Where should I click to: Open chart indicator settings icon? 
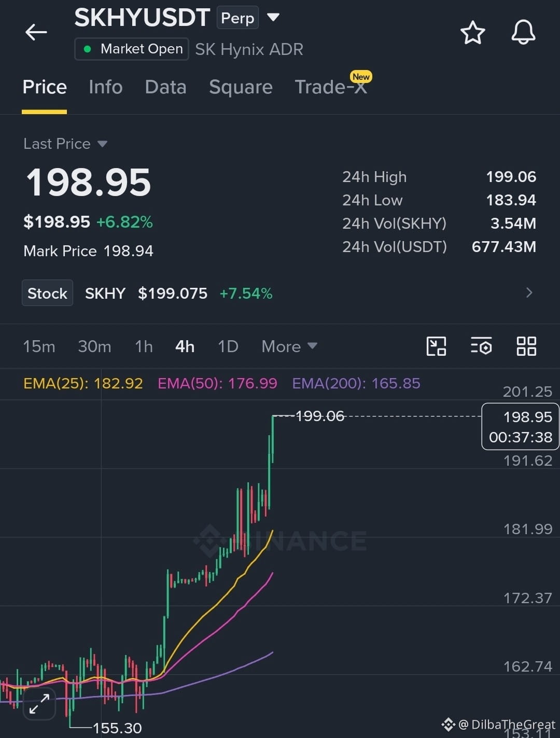(x=481, y=346)
